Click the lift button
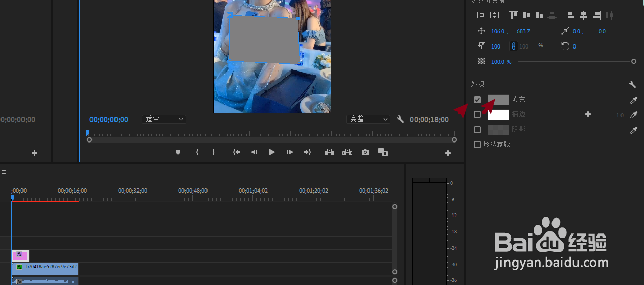The image size is (644, 285). 330,152
